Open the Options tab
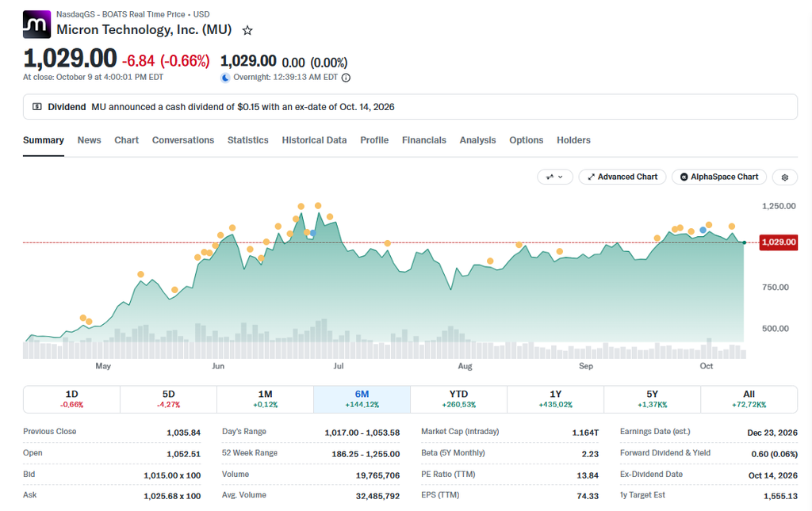 coord(527,140)
